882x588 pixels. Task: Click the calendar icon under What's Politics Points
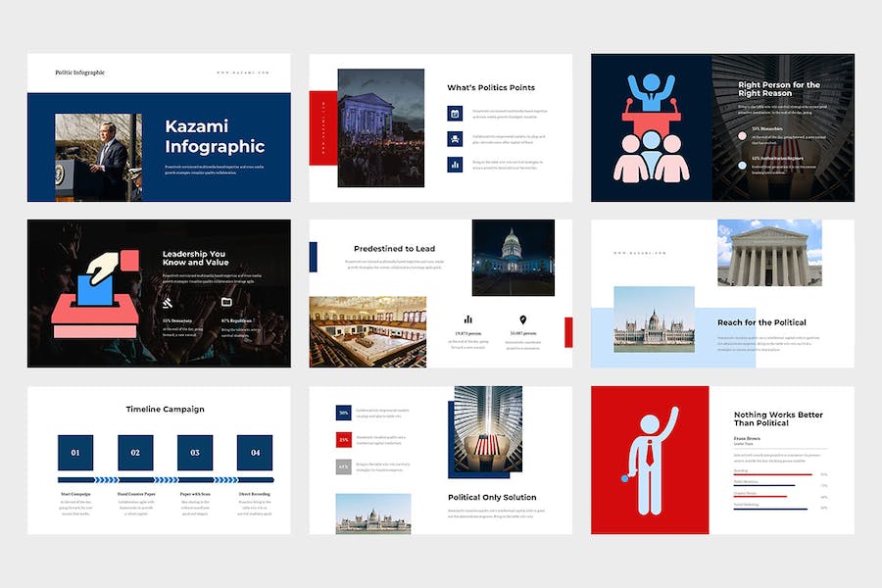(456, 114)
